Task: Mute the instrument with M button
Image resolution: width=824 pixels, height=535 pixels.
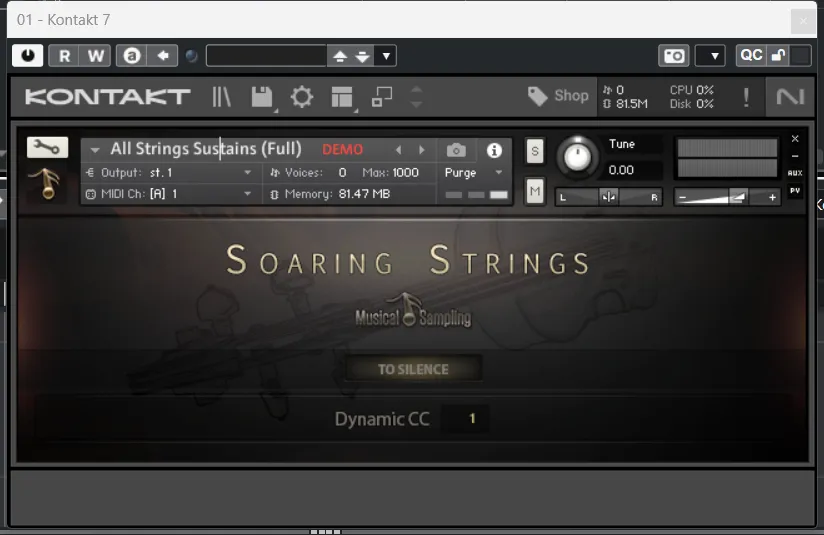Action: pyautogui.click(x=534, y=191)
